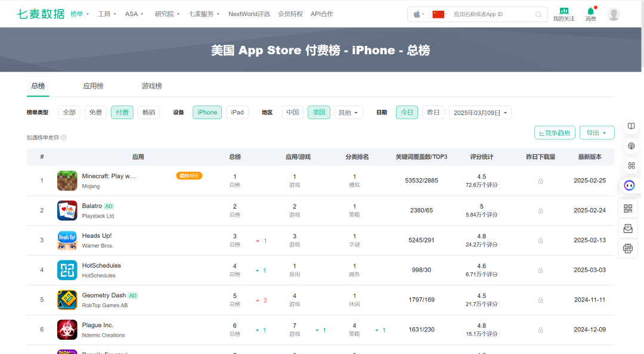Expand the 导出 export dropdown

tap(597, 133)
